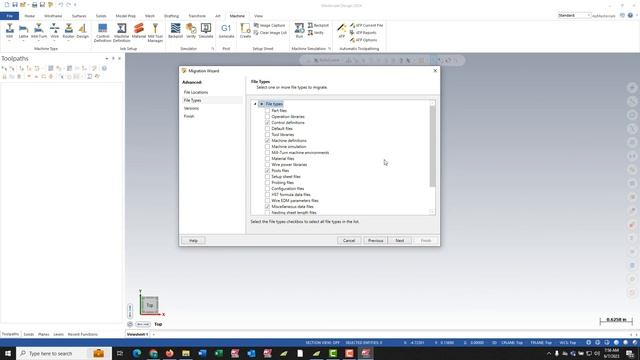This screenshot has height=360, width=640.
Task: Click the Verify icon in Simulation group
Action: (x=191, y=31)
